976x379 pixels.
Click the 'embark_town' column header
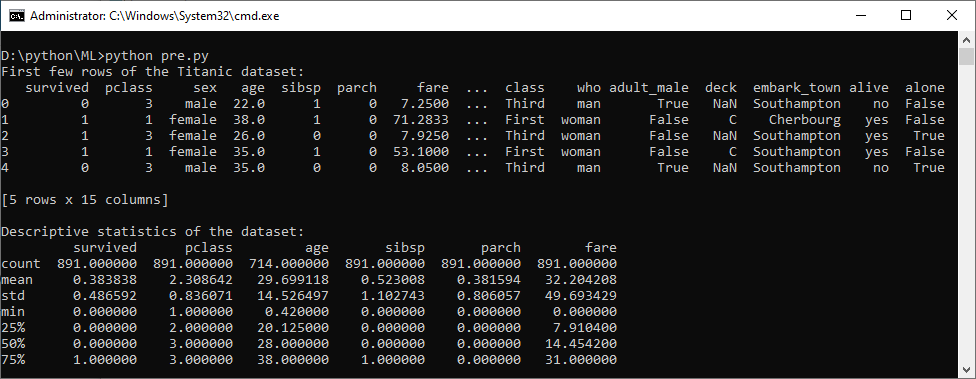(797, 88)
